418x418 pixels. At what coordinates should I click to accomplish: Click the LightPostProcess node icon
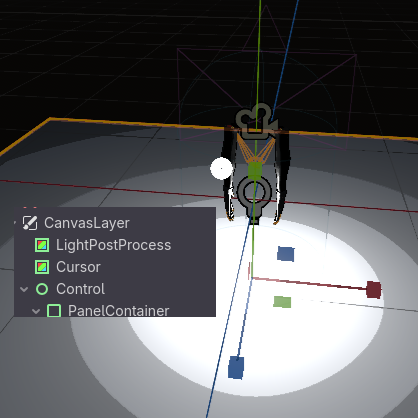pos(42,245)
